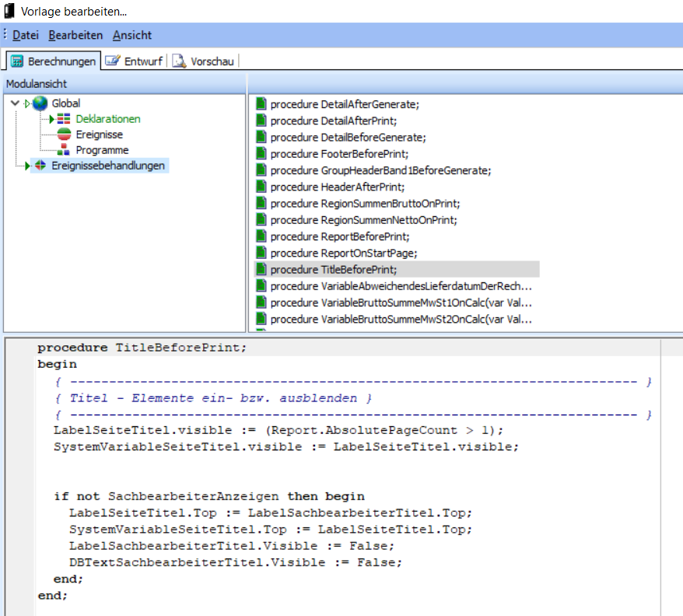Click the Vorschau magnifier tab icon
This screenshot has width=683, height=616.
tap(179, 61)
